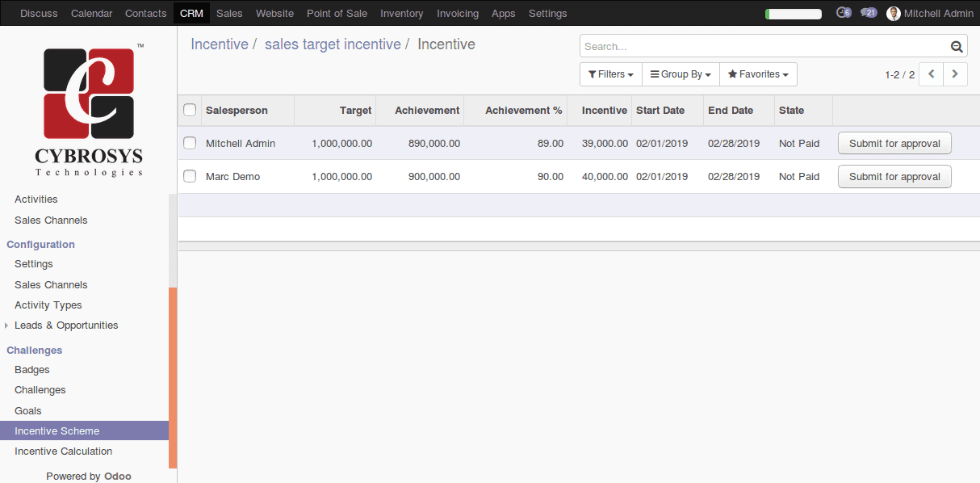Submit Marc Demo's incentive for approval
This screenshot has width=980, height=483.
click(894, 176)
